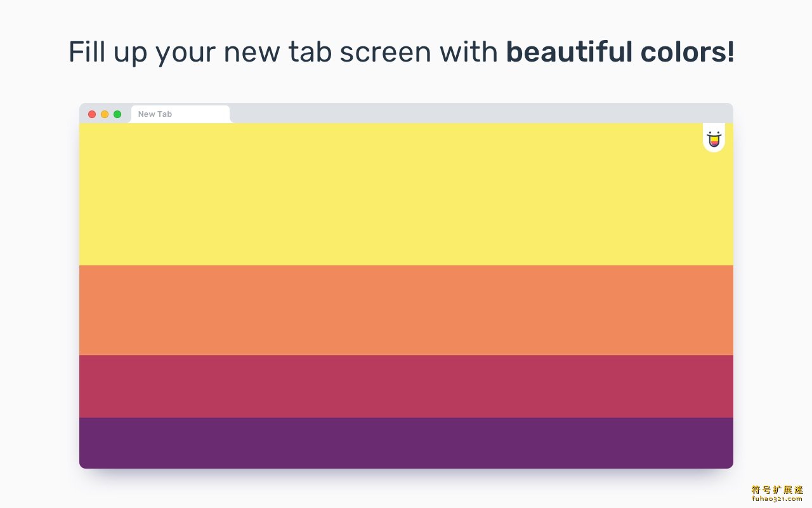
Task: Pick the orange color band
Action: coord(406,310)
